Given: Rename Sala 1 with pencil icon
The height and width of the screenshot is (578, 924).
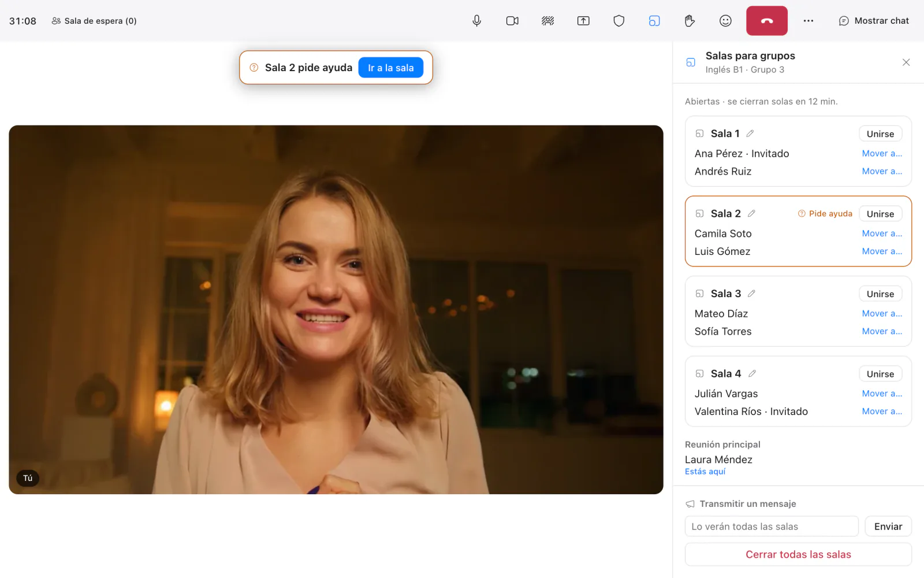Looking at the screenshot, I should coord(750,134).
